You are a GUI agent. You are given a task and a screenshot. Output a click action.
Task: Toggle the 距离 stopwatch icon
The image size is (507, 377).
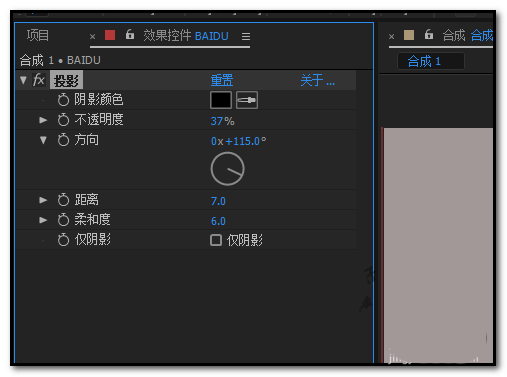point(63,200)
